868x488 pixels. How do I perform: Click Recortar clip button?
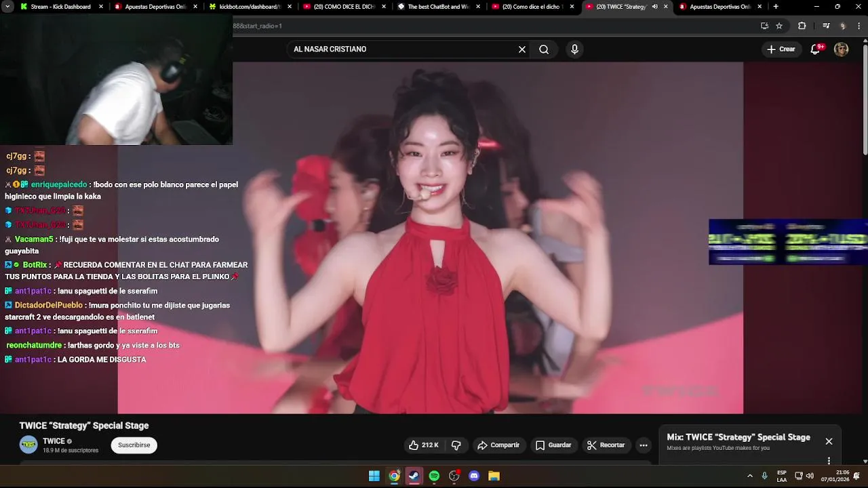click(606, 445)
